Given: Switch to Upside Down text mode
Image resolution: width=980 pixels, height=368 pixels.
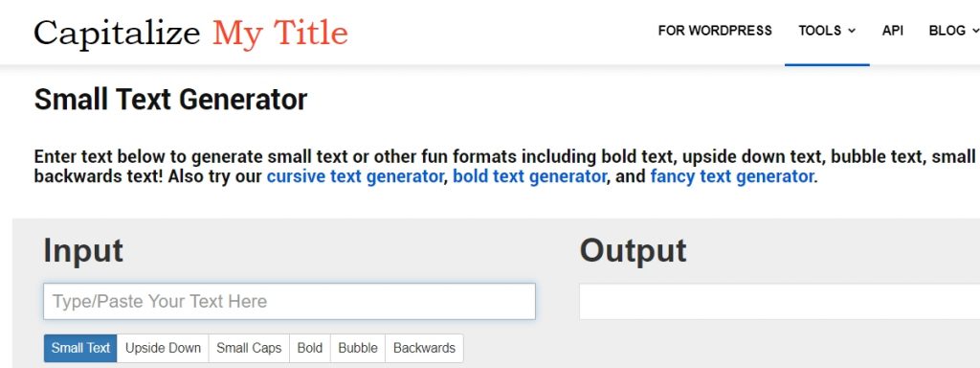Looking at the screenshot, I should pos(163,348).
